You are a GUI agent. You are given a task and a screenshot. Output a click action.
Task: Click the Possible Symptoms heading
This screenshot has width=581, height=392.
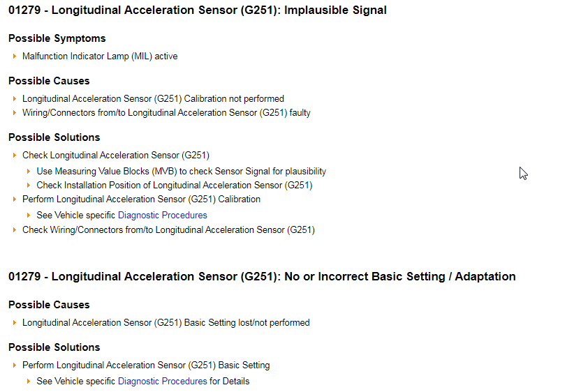click(57, 38)
